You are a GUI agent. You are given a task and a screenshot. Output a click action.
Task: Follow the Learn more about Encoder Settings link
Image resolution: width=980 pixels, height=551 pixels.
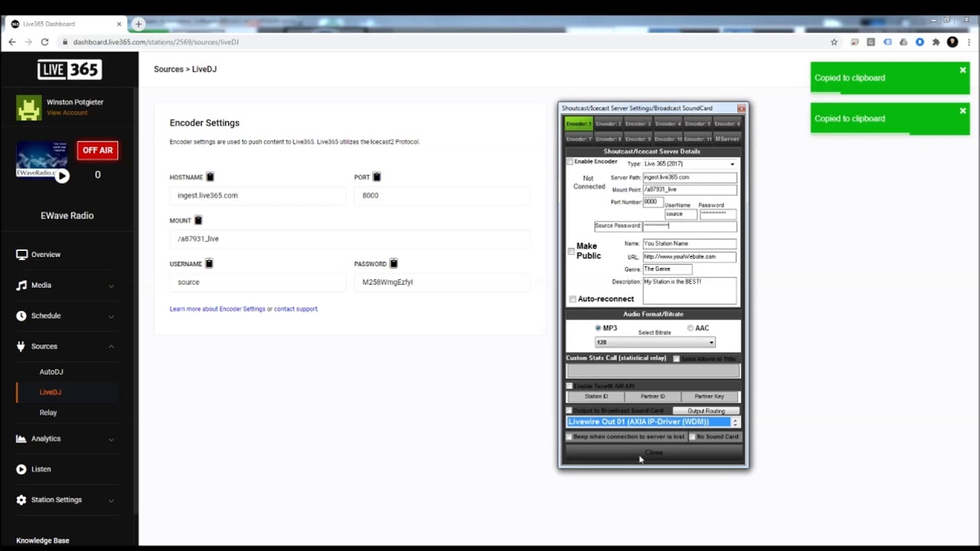tap(217, 309)
